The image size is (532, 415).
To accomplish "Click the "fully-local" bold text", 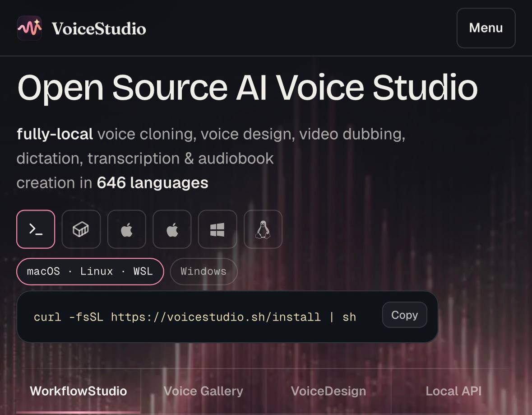I will (55, 134).
